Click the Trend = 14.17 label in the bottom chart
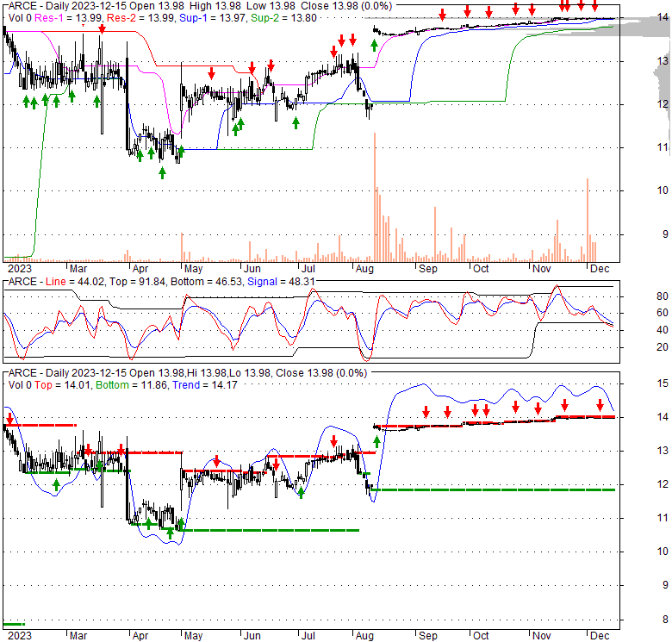The height and width of the screenshot is (642, 672). (205, 385)
